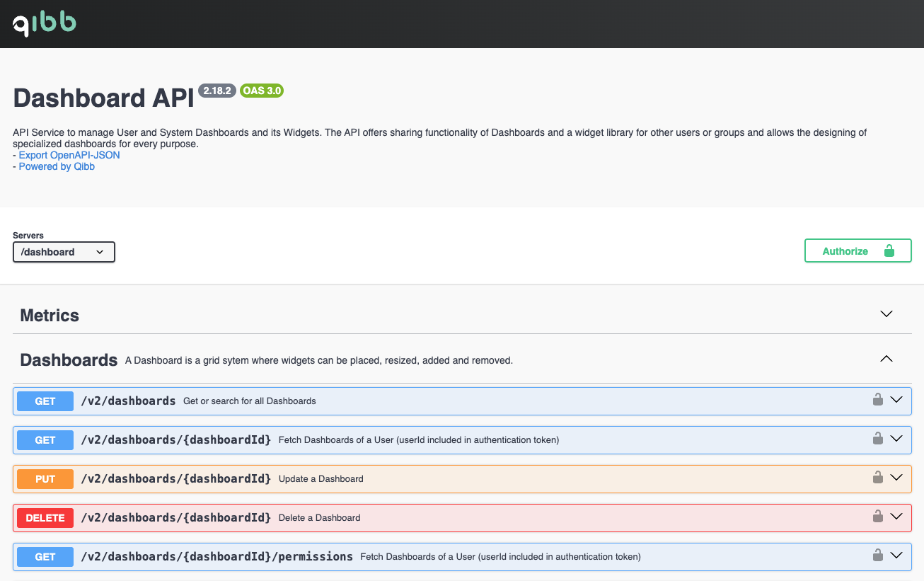Click the Metrics section heading
The image size is (924, 581).
click(50, 316)
